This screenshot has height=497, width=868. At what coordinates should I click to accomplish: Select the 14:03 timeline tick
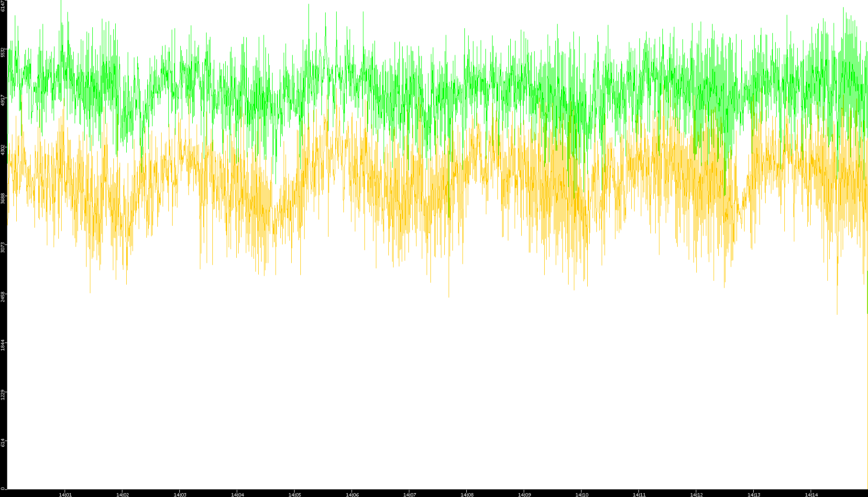point(180,495)
